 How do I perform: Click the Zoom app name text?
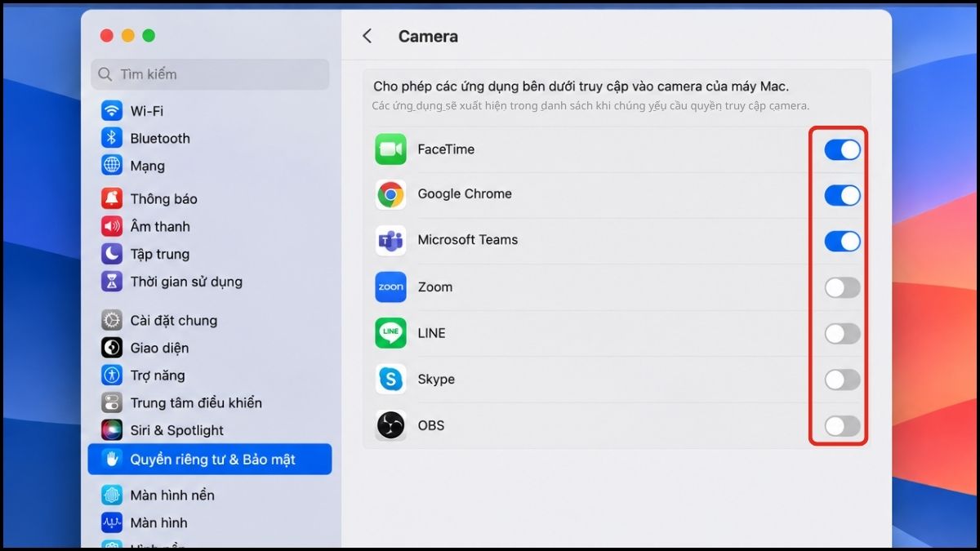tap(435, 287)
